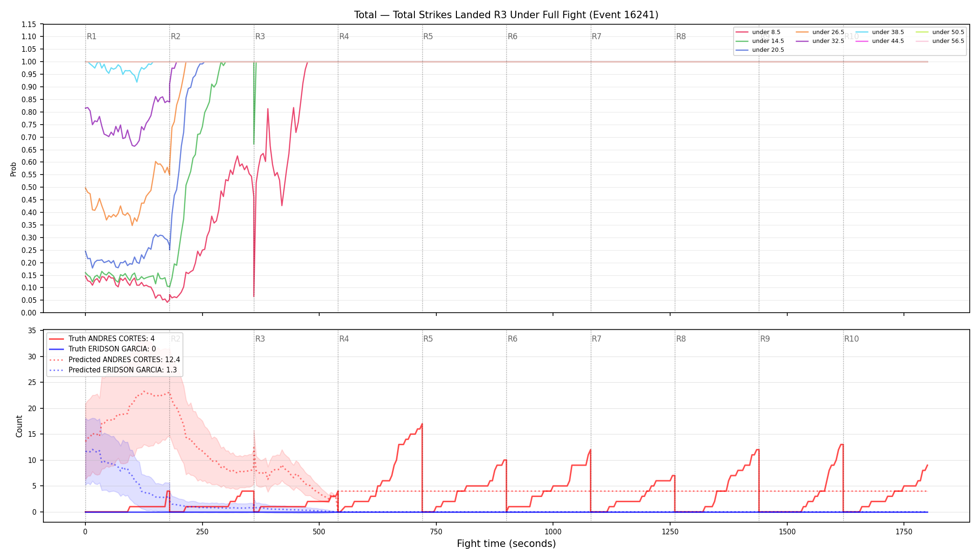This screenshot has width=980, height=560.
Task: Click the 'under 44.5' legend label
Action: pos(888,41)
